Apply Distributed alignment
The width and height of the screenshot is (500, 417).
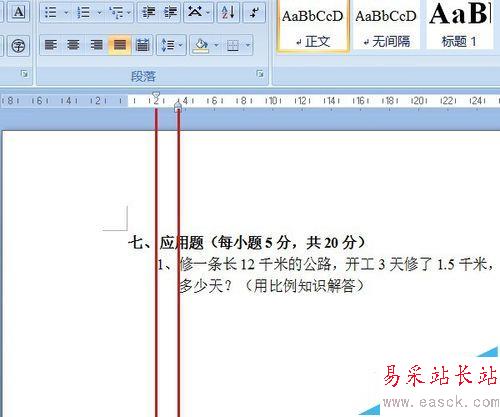[x=142, y=45]
